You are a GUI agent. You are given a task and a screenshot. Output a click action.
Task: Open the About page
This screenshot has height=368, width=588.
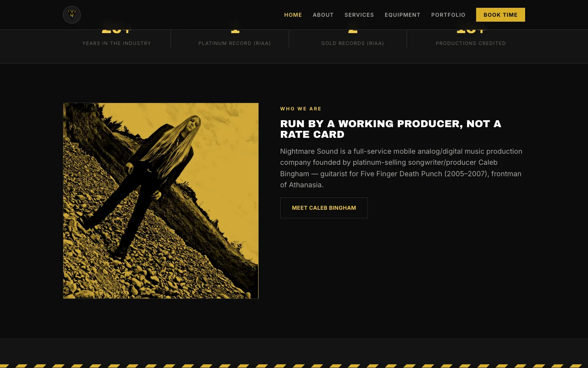(323, 15)
